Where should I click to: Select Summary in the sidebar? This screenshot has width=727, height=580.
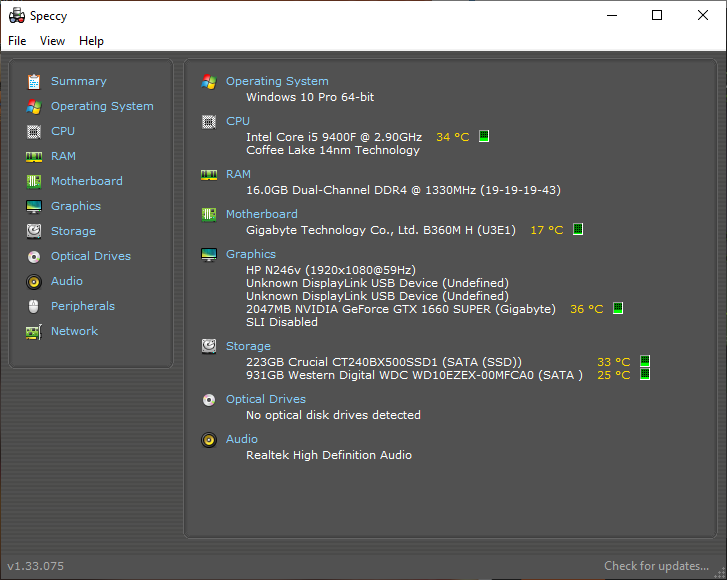(79, 81)
